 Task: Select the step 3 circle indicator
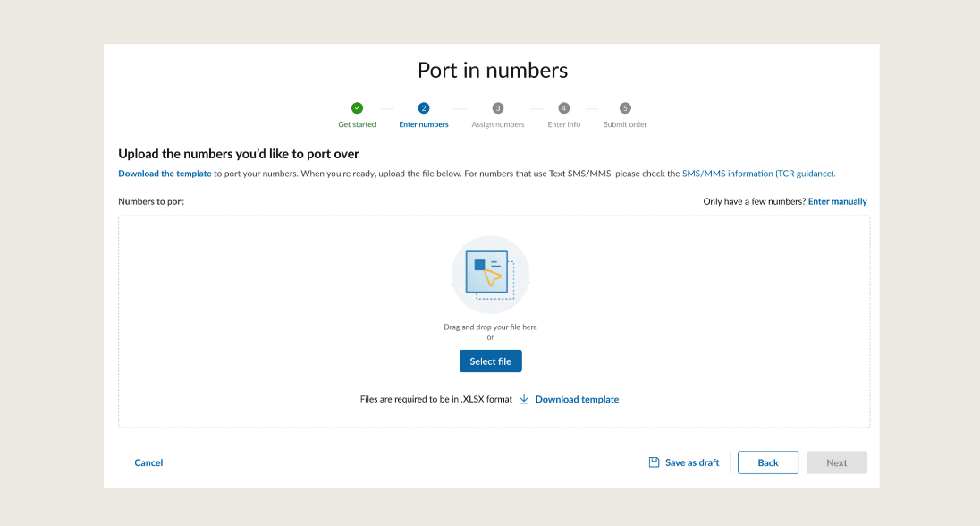(498, 108)
